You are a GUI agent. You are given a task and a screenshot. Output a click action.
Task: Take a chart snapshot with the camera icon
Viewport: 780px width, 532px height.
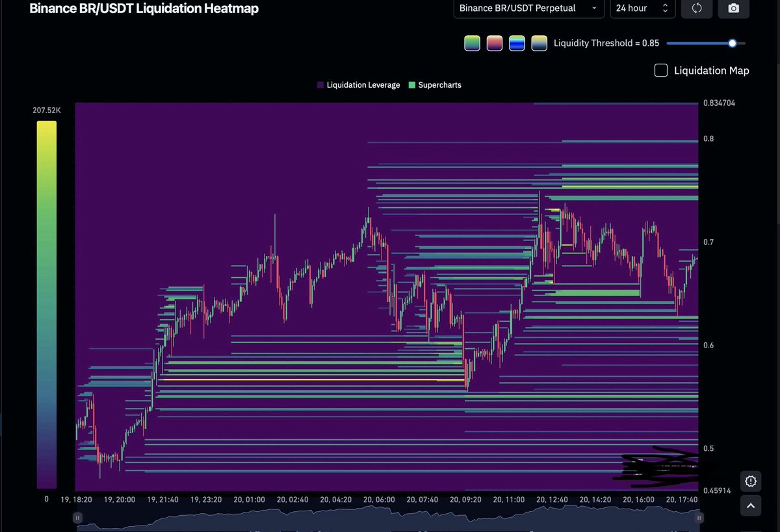(x=734, y=8)
